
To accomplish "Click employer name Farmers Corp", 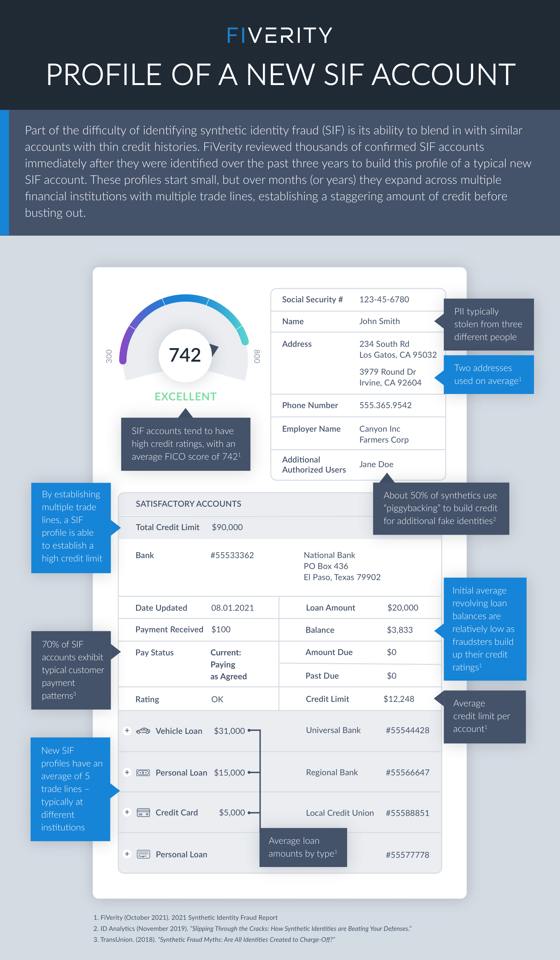I will coord(384,440).
